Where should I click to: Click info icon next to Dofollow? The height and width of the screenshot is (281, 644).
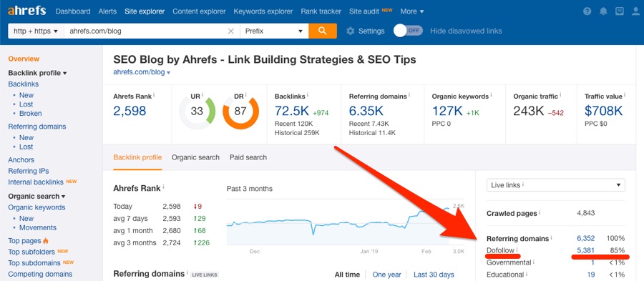click(x=517, y=249)
